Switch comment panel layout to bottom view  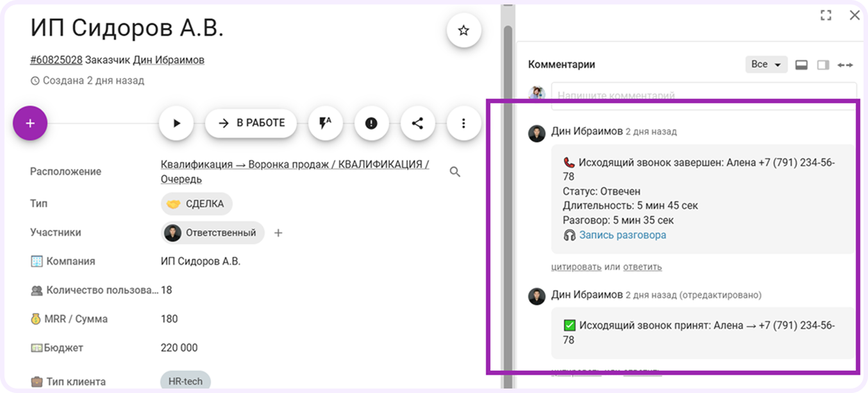pyautogui.click(x=801, y=64)
